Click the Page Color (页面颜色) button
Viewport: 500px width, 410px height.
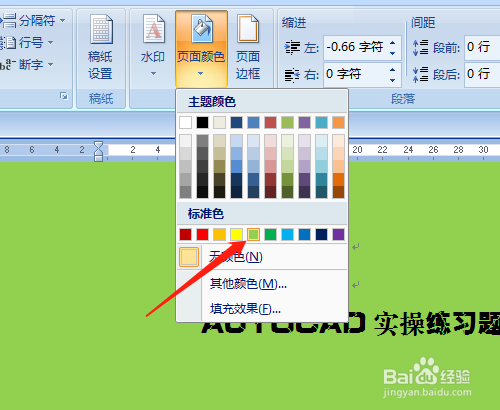(201, 49)
